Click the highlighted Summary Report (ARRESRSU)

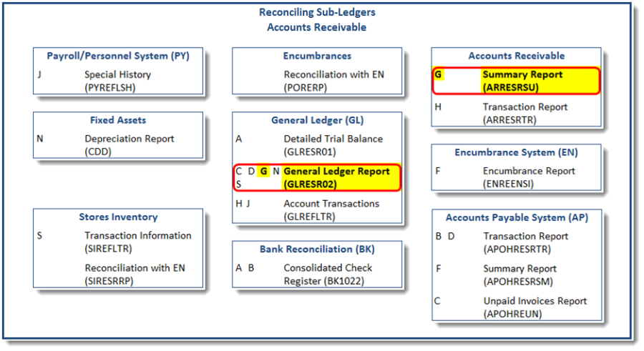pyautogui.click(x=522, y=81)
